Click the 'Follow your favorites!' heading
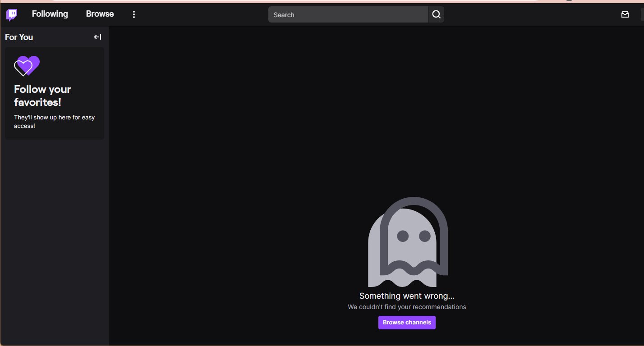 point(42,96)
